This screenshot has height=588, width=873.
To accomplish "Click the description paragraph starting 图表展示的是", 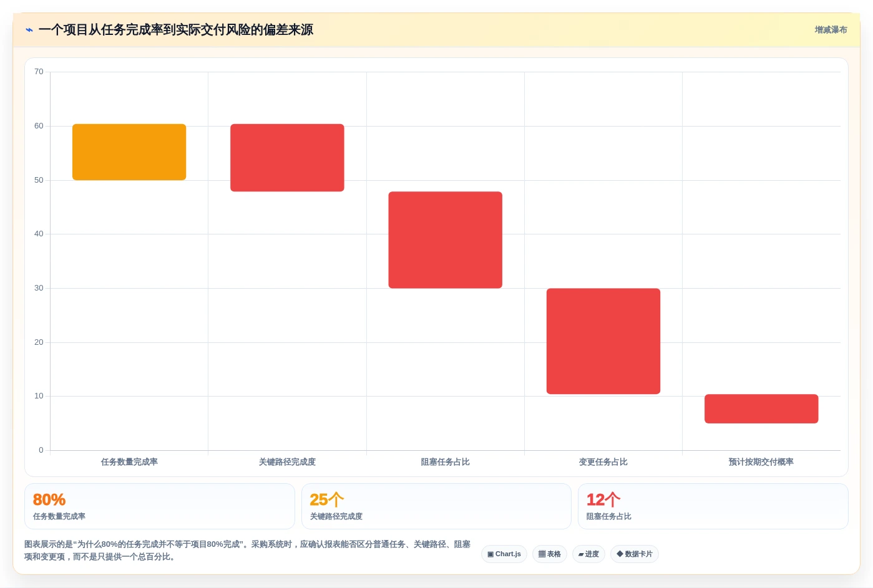I will pos(248,551).
